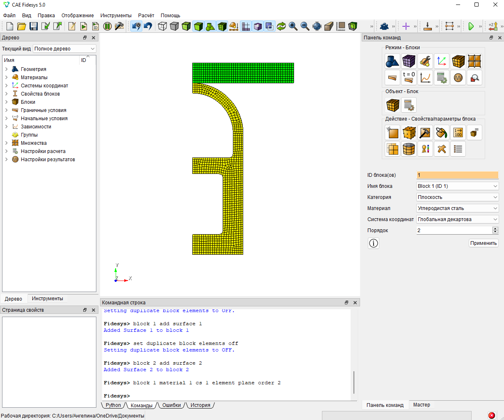The height and width of the screenshot is (420, 504).
Task: Click the zoom out magnifier icon
Action: (305, 26)
